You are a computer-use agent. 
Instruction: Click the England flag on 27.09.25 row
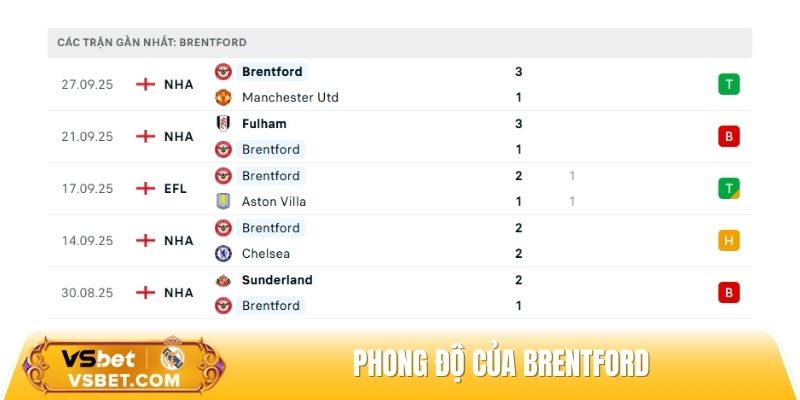coord(146,85)
